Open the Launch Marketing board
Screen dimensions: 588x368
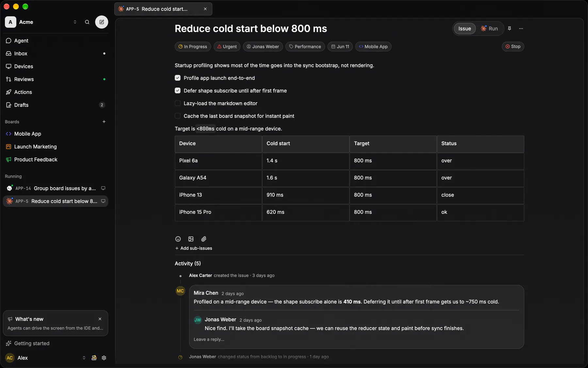56,147
